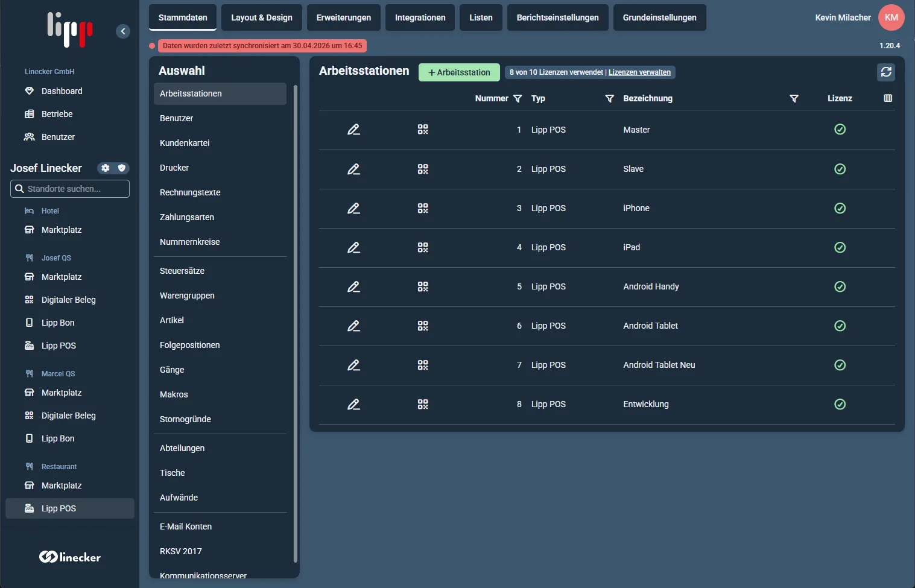Show QR code for Slave workstation

pyautogui.click(x=423, y=169)
